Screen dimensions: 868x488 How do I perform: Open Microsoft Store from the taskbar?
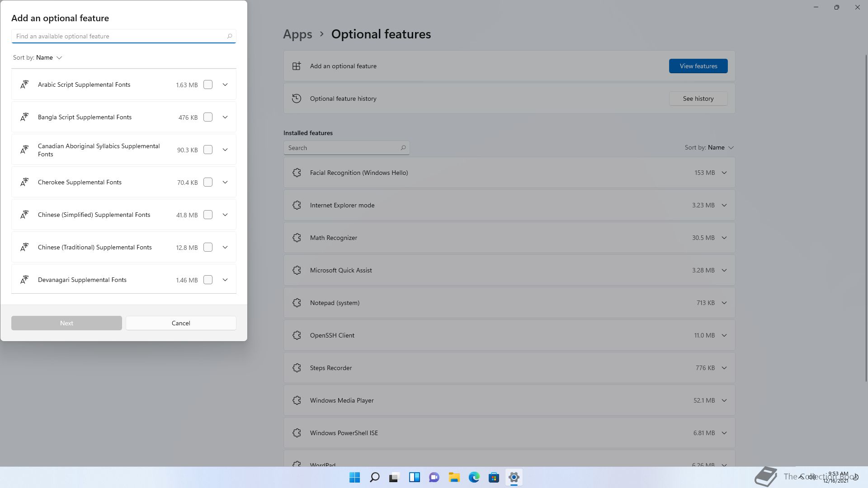coord(494,477)
